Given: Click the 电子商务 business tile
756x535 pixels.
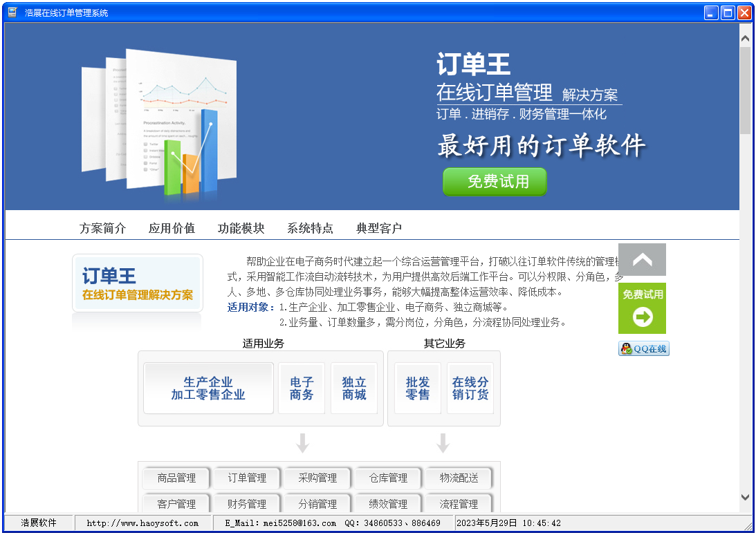Looking at the screenshot, I should 301,388.
